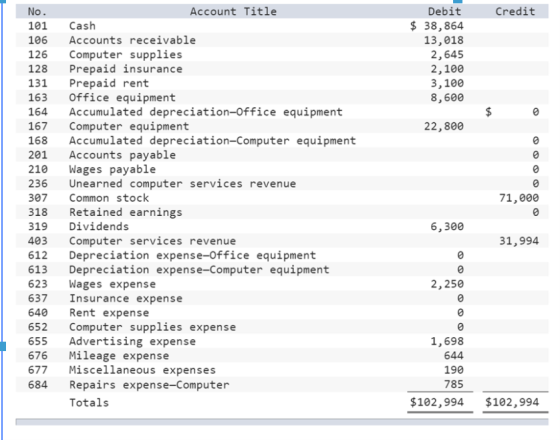Select 'Accumulated depreciation—Computer equipment' title
The height and width of the screenshot is (440, 560).
(x=212, y=140)
